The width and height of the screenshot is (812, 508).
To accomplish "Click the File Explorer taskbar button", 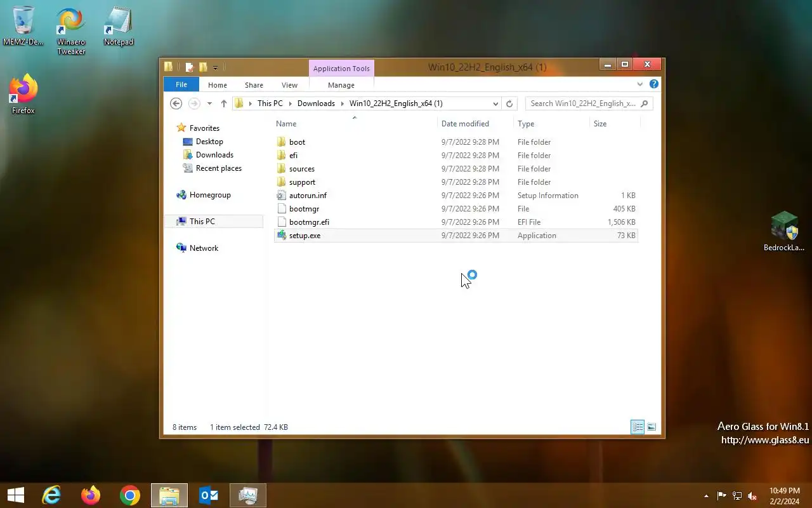I will point(169,495).
